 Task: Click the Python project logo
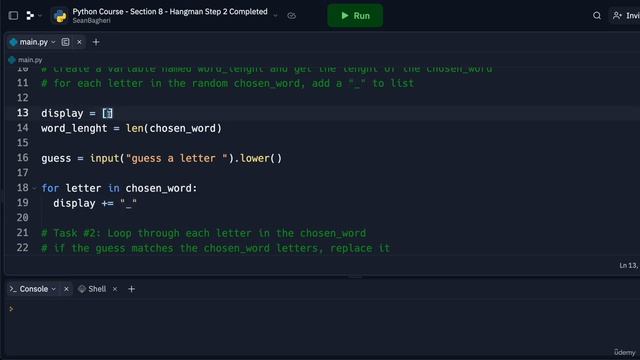[60, 16]
